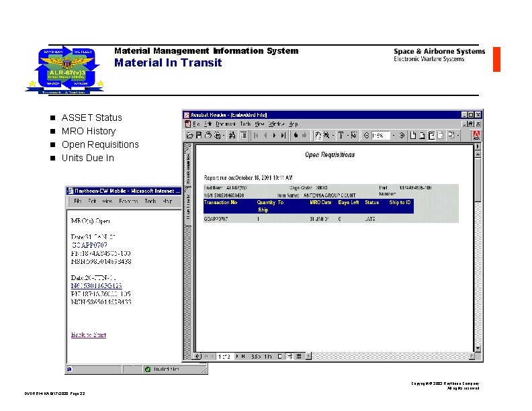Screen dimensions: 532x411
Task: Open the Text Select tool dropdown arrow
Action: click(x=347, y=135)
